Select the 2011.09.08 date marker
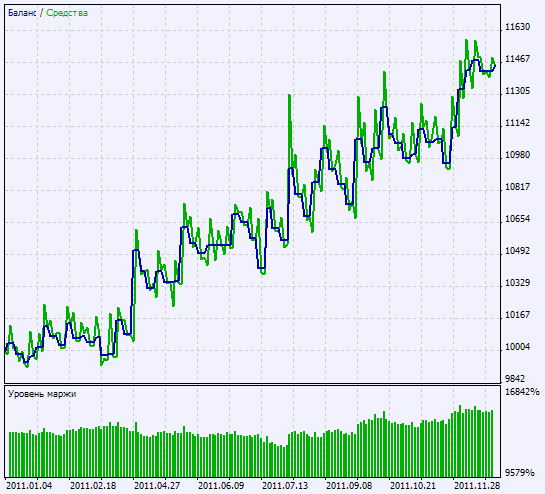545x494 pixels. click(x=349, y=486)
